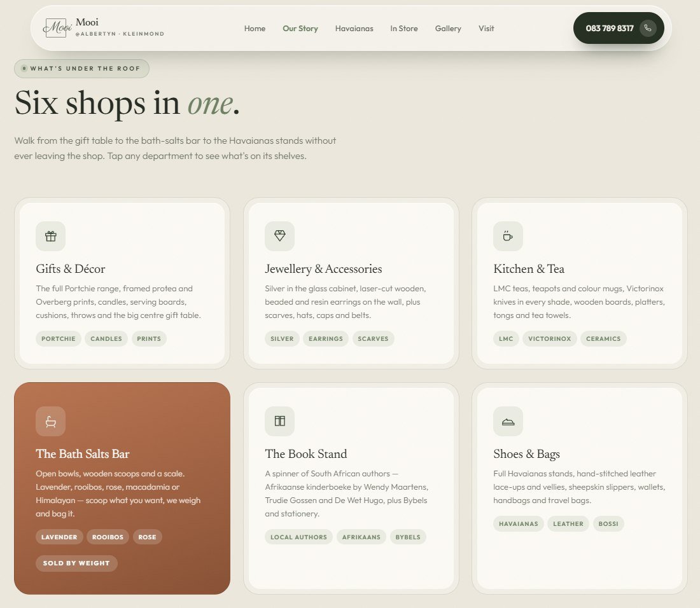
Task: Open the Havaianas nav link
Action: [354, 29]
